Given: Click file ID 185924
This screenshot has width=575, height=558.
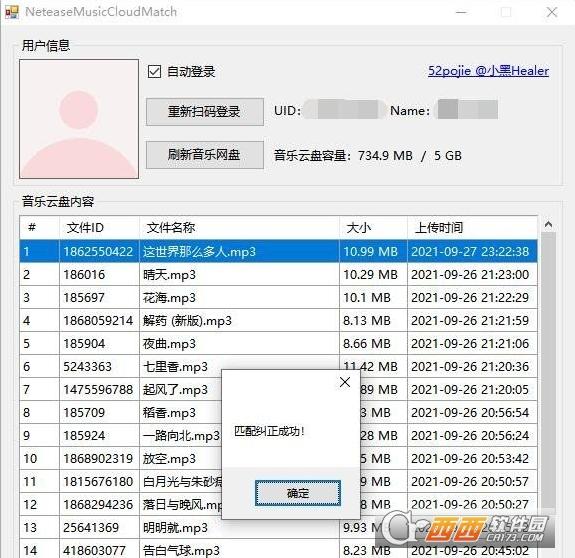Looking at the screenshot, I should (x=84, y=436).
